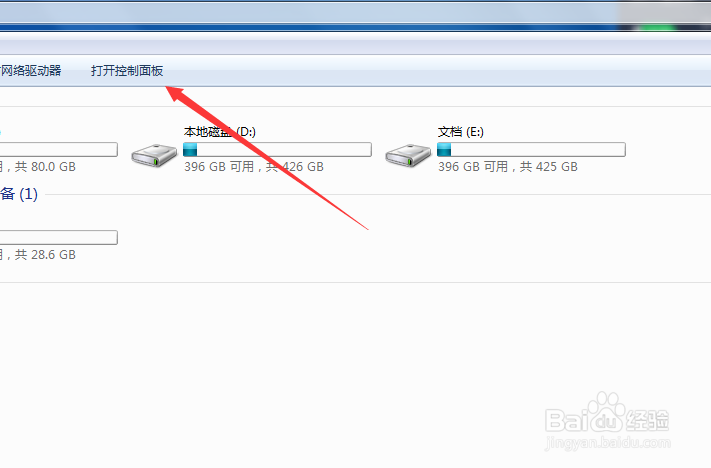The width and height of the screenshot is (711, 468).
Task: Click the E: drive capacity usage bar
Action: (531, 150)
